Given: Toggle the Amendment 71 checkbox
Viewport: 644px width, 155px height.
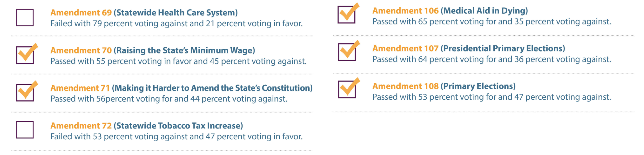Looking at the screenshot, I should point(25,93).
